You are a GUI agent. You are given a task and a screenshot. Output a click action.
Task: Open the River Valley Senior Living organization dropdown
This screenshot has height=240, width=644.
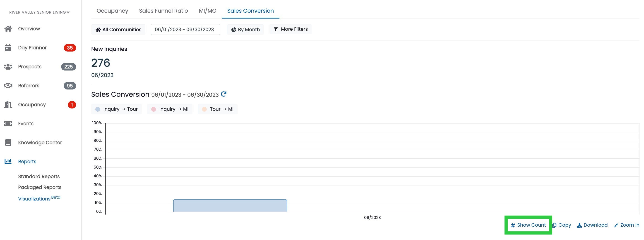click(x=39, y=12)
